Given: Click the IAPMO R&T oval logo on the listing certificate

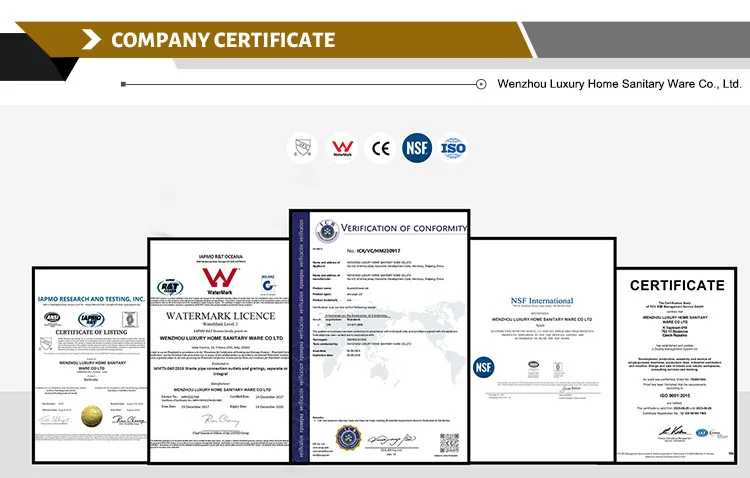Looking at the screenshot, I should coord(91,319).
